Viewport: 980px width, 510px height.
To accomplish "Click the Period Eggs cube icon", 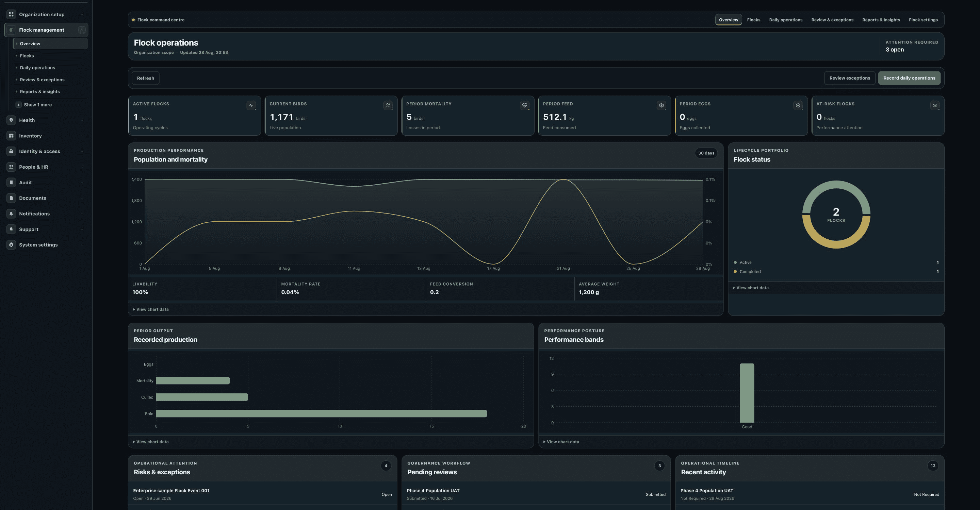I will click(798, 106).
